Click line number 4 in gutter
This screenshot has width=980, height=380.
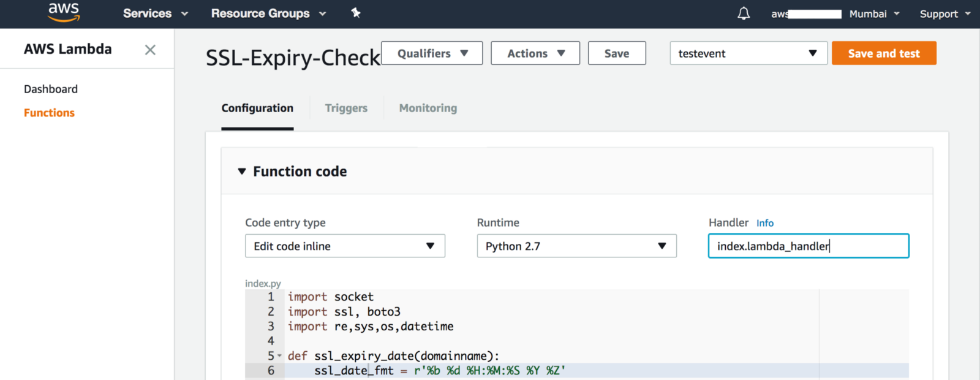271,341
